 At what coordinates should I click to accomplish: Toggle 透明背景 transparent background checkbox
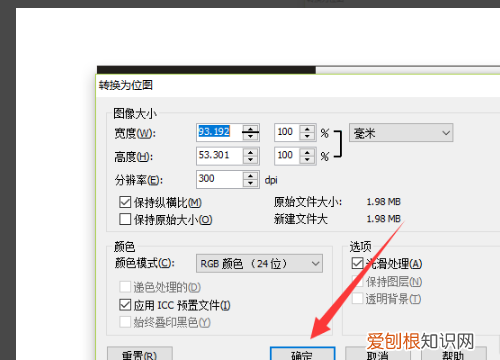(x=357, y=298)
